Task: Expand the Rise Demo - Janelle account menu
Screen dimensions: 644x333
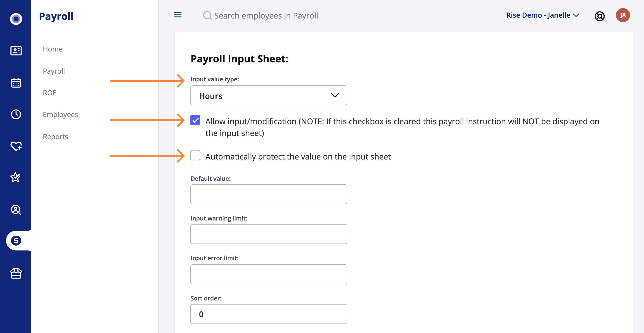Action: [x=542, y=15]
